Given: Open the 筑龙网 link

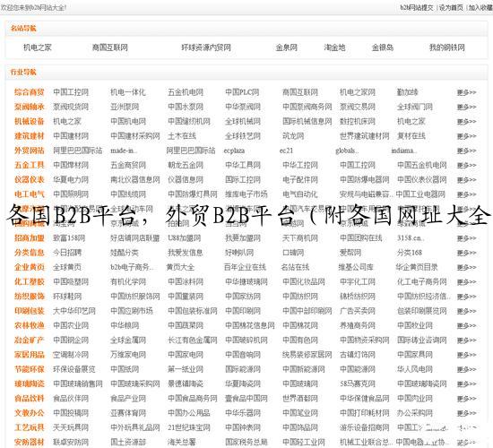Looking at the screenshot, I should click(x=293, y=136).
